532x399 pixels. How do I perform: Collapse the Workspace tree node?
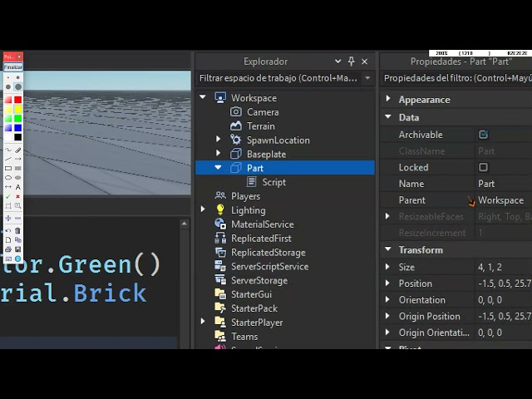tap(203, 97)
